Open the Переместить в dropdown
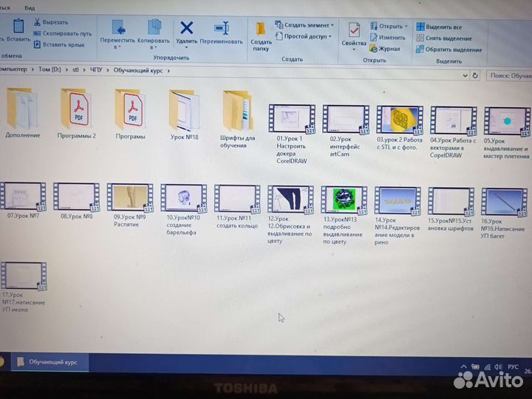 click(x=117, y=35)
